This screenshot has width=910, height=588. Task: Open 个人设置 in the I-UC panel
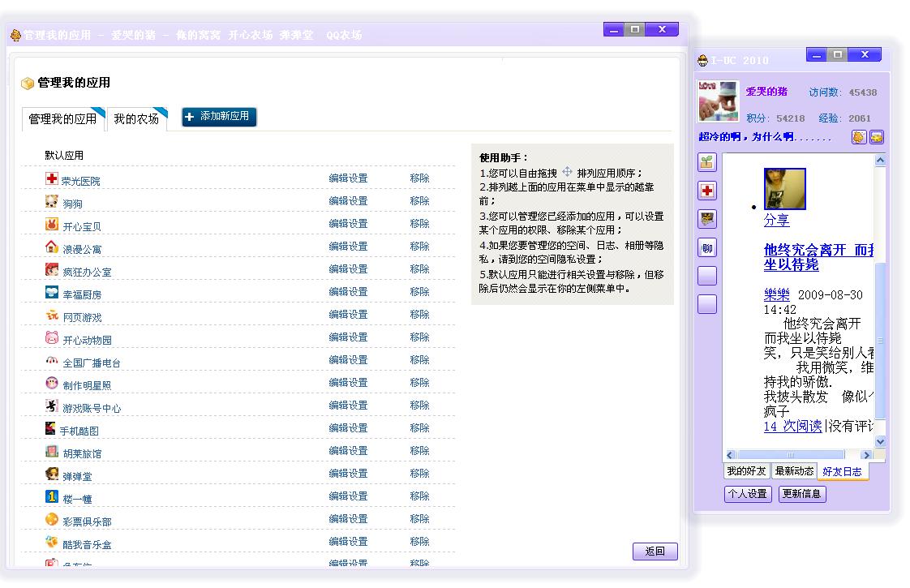click(x=747, y=494)
